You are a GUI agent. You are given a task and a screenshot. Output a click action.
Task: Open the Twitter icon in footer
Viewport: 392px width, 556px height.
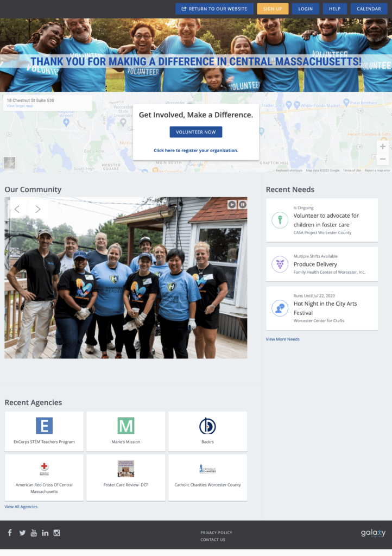pyautogui.click(x=22, y=533)
